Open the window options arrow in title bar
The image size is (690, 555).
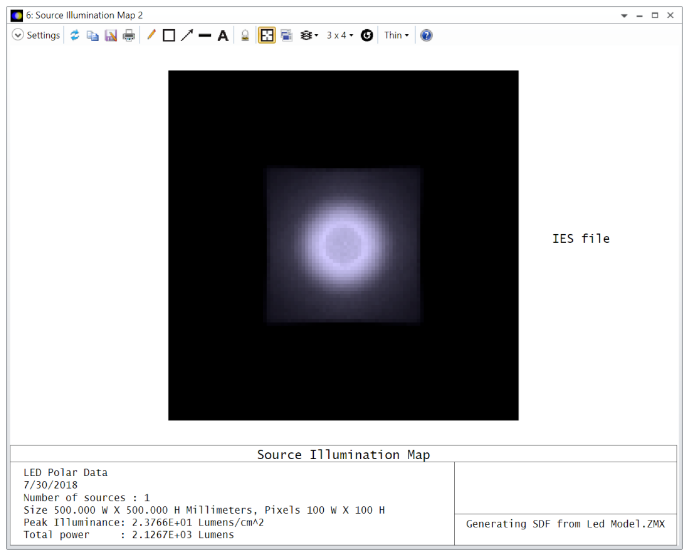coord(624,16)
